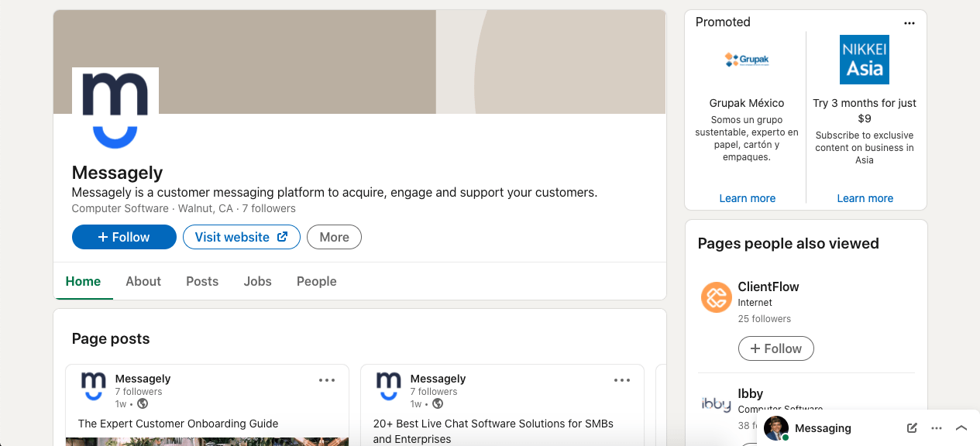The width and height of the screenshot is (980, 446).
Task: Click the Page posts heading
Action: pyautogui.click(x=111, y=338)
